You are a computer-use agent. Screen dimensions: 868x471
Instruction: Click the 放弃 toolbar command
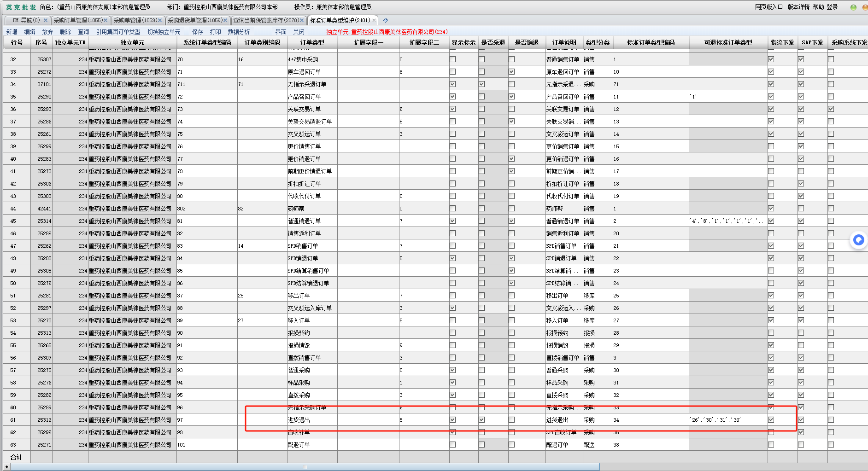[47, 32]
